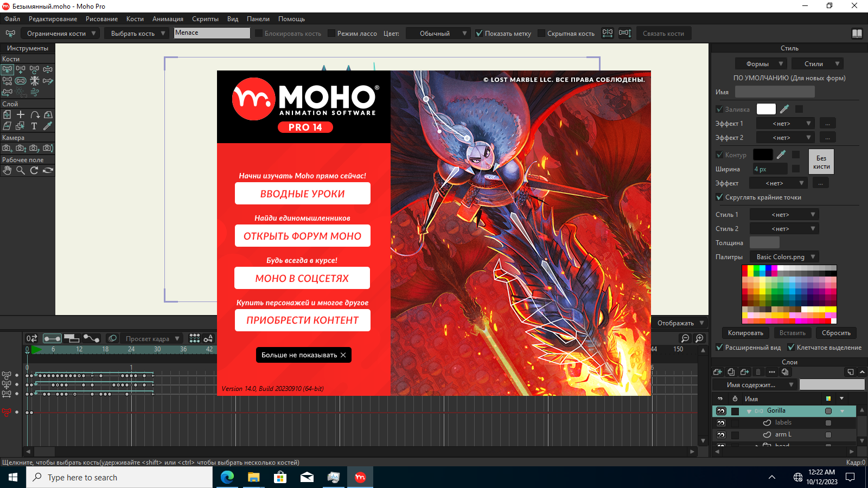
Task: Enable the 'Блокировать кость' checkbox
Action: tap(259, 33)
